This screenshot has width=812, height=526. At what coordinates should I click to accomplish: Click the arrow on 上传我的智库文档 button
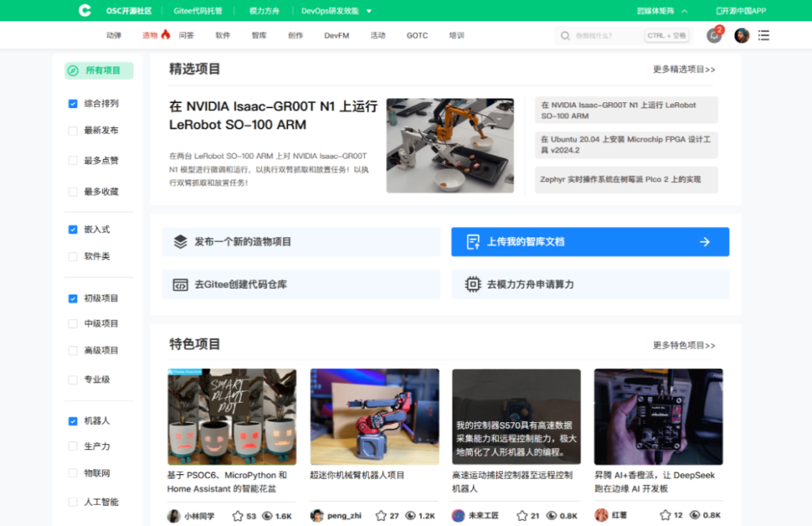[704, 242]
